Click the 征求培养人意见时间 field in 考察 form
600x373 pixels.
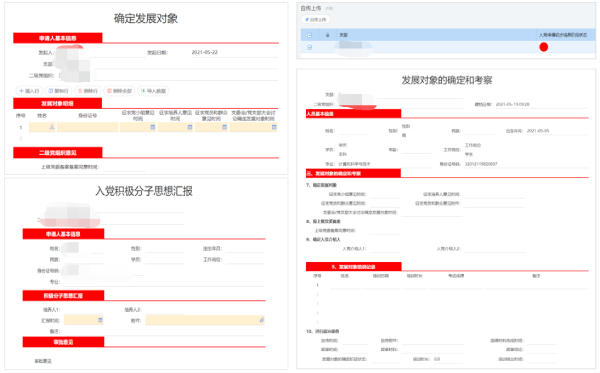494,195
